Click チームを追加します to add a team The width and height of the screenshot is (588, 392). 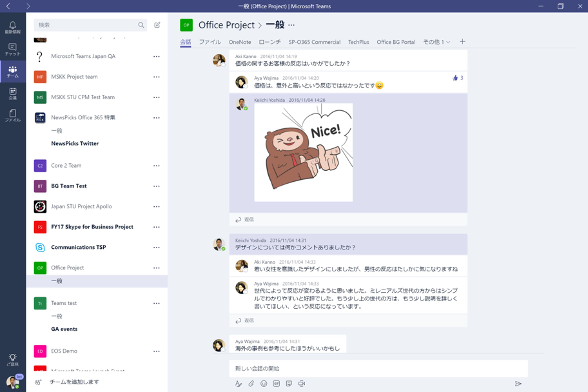tap(74, 382)
